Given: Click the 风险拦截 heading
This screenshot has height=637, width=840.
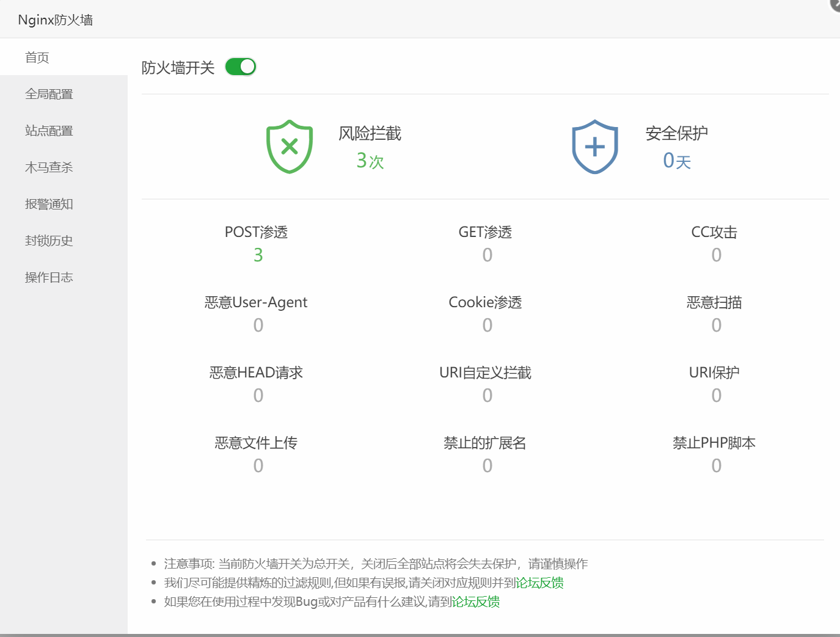Looking at the screenshot, I should pos(370,133).
